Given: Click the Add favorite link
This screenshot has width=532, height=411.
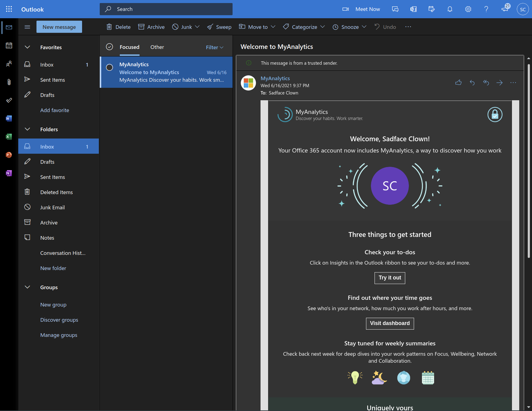Looking at the screenshot, I should tap(55, 110).
